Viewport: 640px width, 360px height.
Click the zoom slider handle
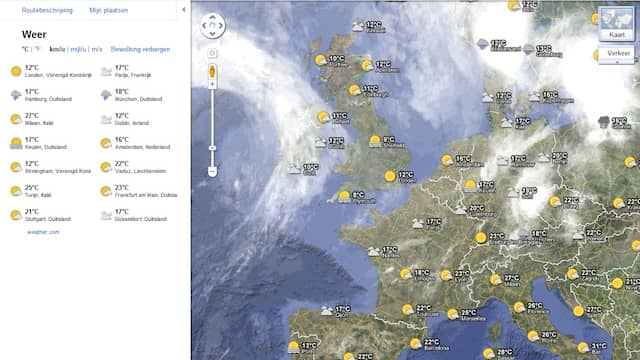click(x=212, y=148)
